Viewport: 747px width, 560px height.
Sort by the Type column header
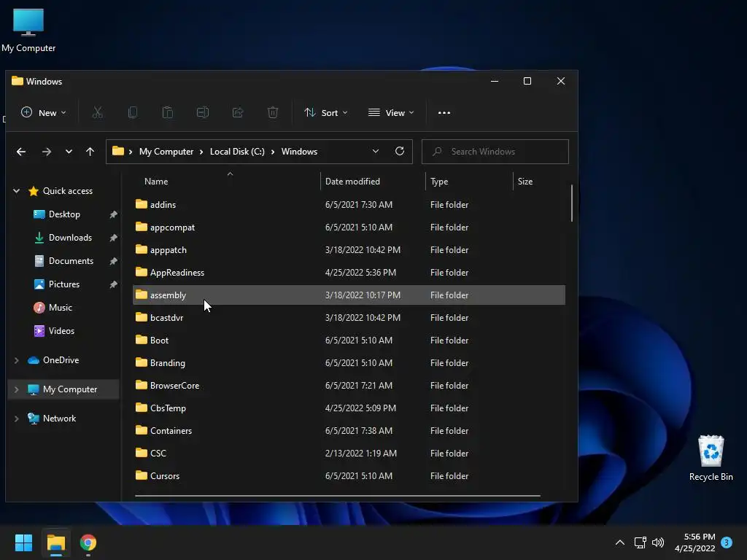[x=439, y=182]
